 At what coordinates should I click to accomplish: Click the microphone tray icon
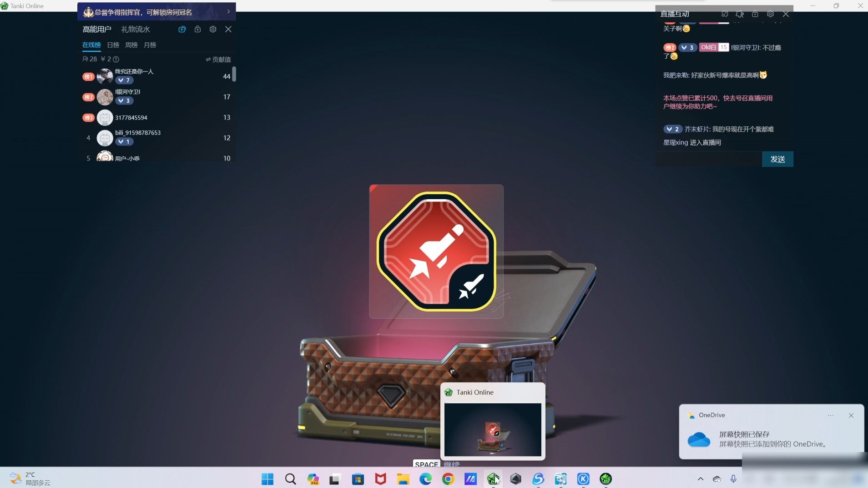pyautogui.click(x=733, y=479)
